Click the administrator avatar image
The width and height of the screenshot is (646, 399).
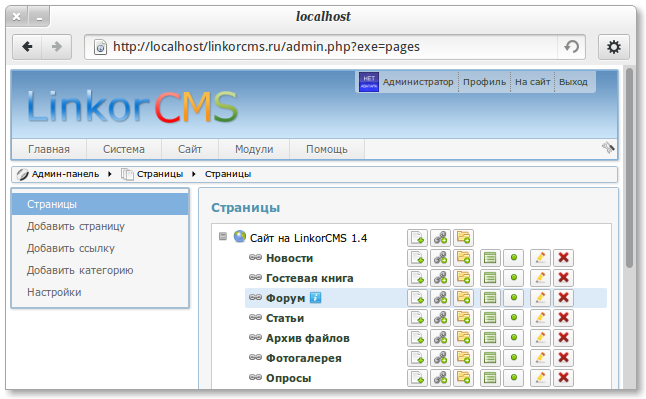click(369, 82)
